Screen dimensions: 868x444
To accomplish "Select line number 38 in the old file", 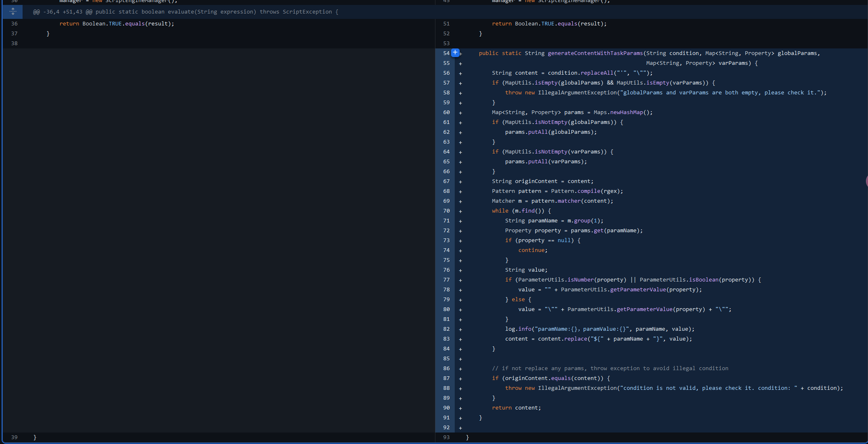I will pos(14,43).
